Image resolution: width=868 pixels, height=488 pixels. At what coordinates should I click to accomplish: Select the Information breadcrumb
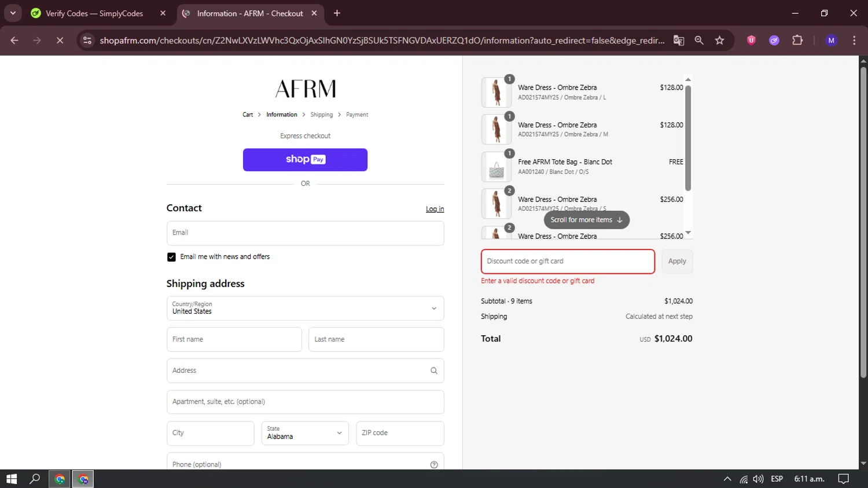point(282,115)
